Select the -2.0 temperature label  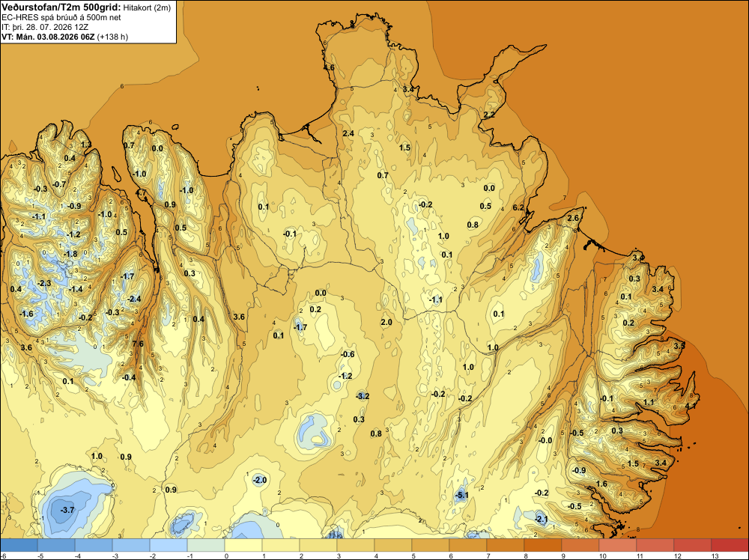(x=259, y=480)
